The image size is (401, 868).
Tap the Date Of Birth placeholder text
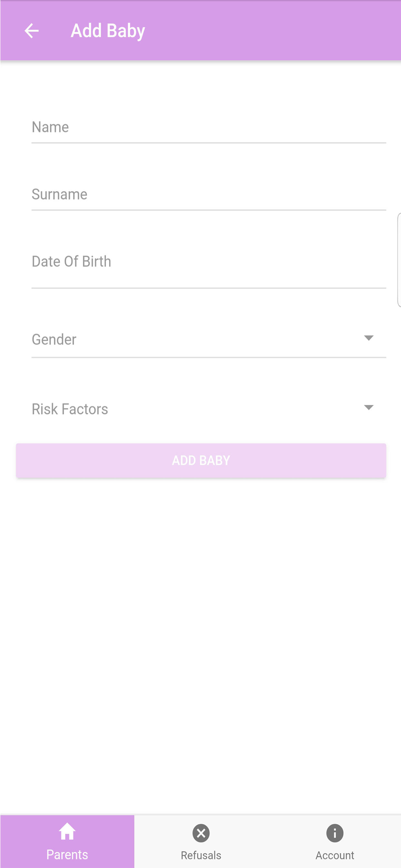(x=72, y=262)
